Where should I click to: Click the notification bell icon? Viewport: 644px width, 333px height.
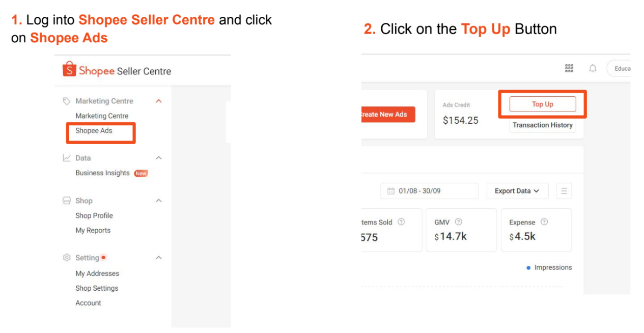(592, 68)
